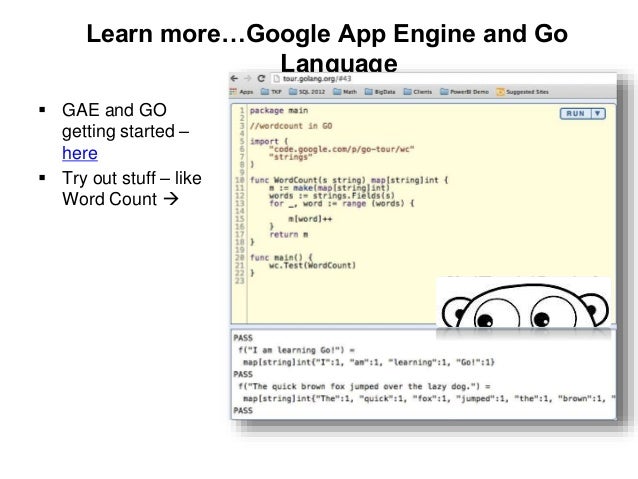
Task: Expand the dropdown arrow beside RUN
Action: [x=598, y=114]
